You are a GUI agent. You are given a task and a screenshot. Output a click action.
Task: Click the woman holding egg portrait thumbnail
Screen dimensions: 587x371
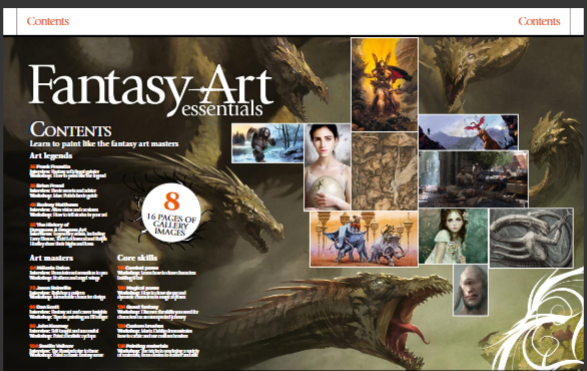tap(328, 167)
